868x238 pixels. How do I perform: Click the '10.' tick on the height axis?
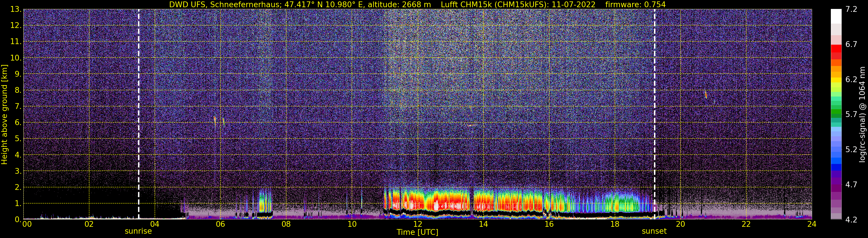pyautogui.click(x=16, y=58)
